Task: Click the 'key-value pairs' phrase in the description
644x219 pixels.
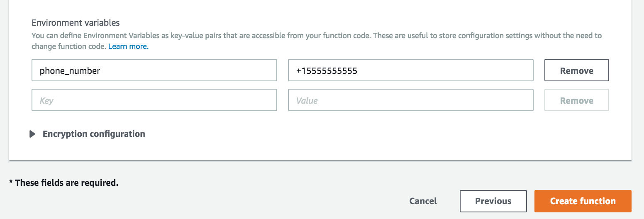Action: point(195,36)
